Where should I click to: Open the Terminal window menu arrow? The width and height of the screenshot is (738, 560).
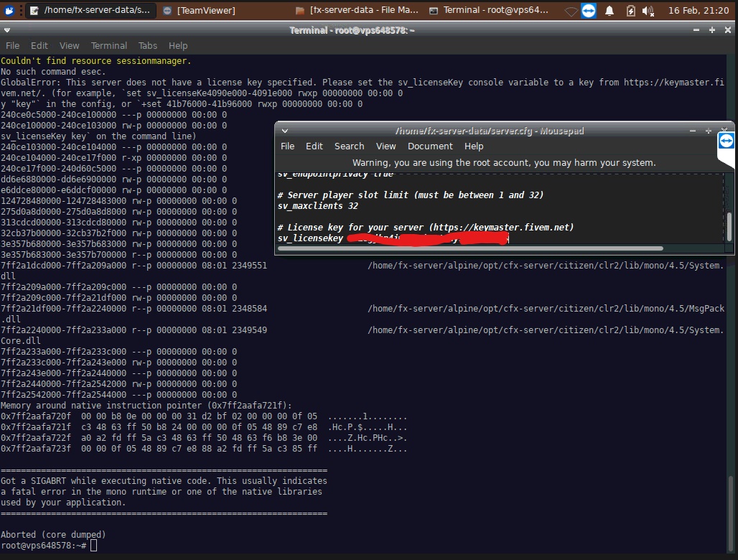tap(7, 30)
